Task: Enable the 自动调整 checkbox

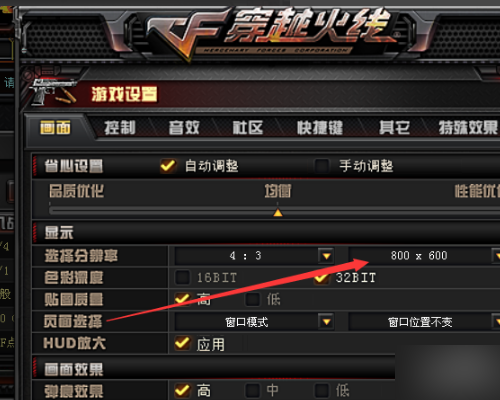Action: [168, 166]
